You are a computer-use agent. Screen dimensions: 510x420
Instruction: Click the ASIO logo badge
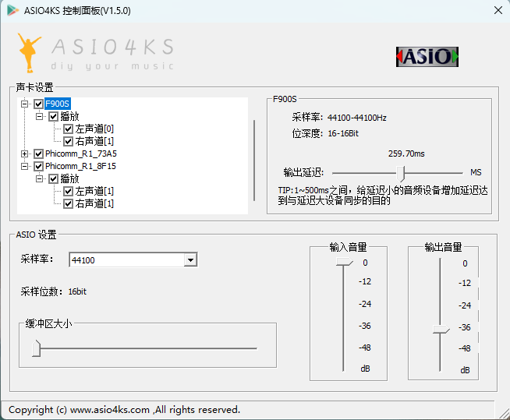427,57
